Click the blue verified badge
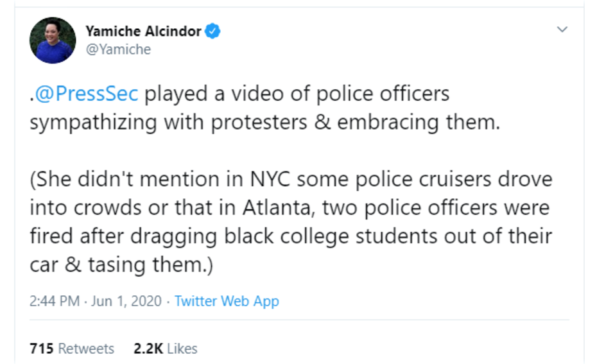597x364 pixels. [x=213, y=30]
